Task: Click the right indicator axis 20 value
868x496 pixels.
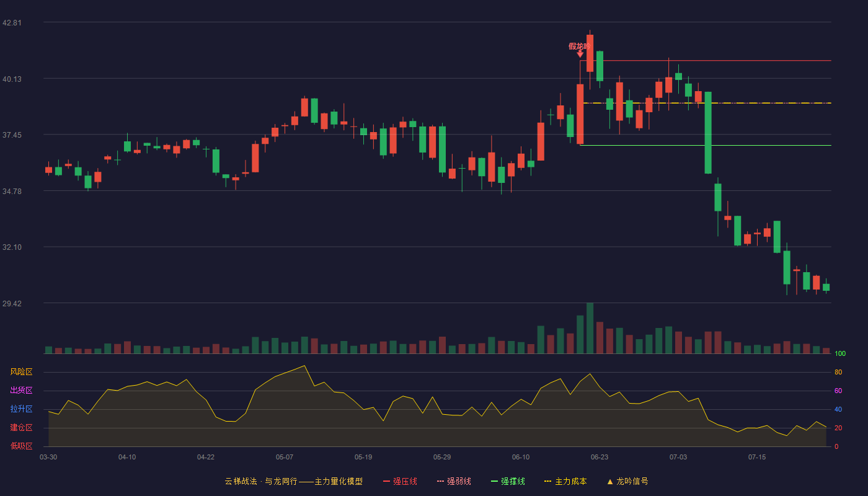Action: pyautogui.click(x=838, y=428)
